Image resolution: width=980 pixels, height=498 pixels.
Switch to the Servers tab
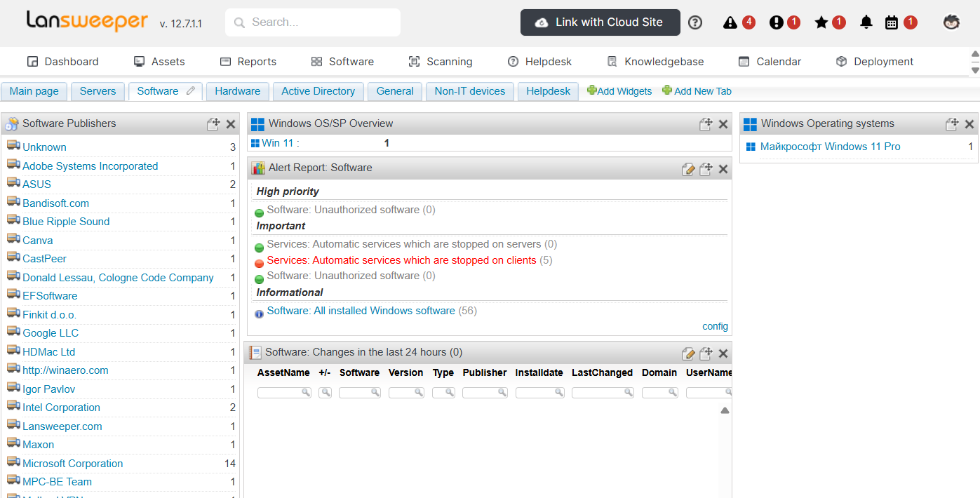98,91
